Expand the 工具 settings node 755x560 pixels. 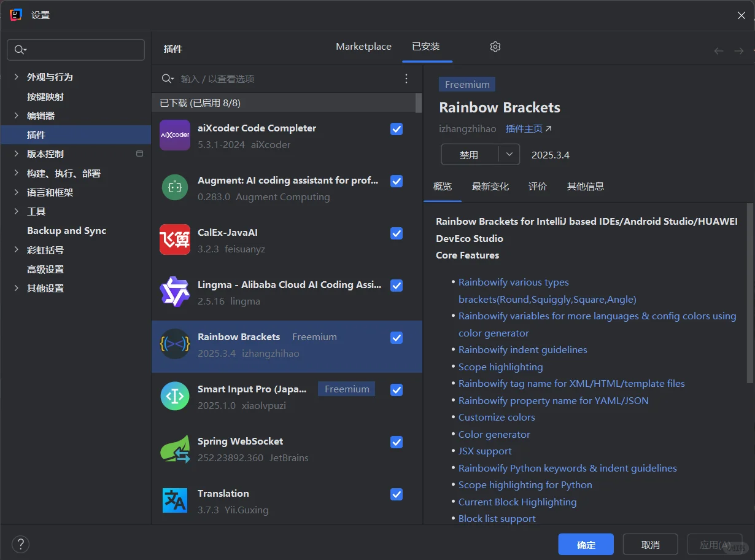(x=16, y=211)
